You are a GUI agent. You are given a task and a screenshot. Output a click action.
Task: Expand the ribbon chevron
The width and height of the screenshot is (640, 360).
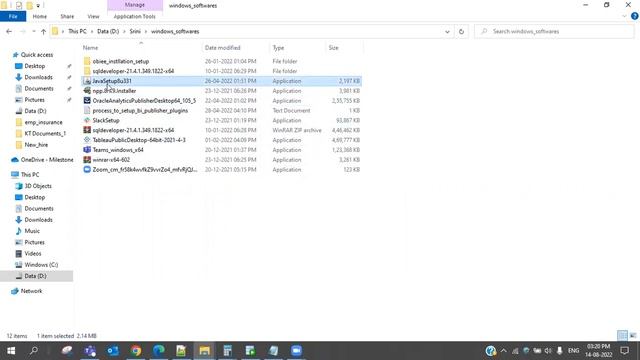(x=624, y=16)
